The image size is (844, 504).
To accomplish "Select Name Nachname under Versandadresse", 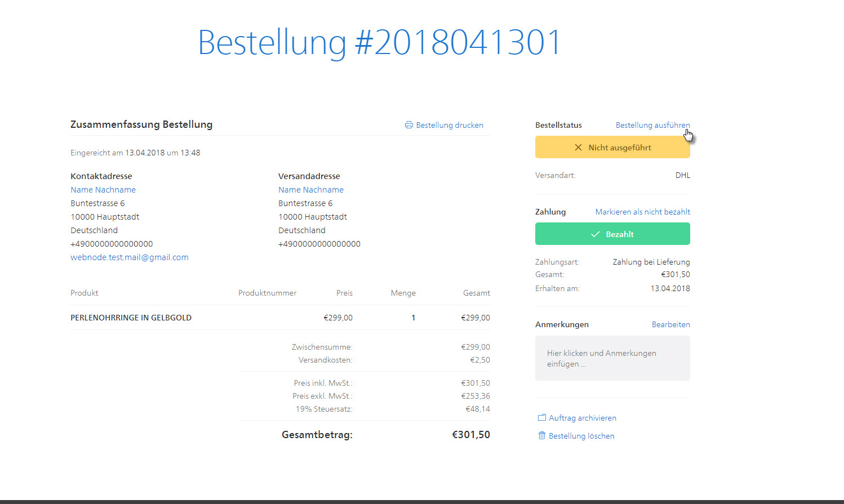I will point(310,189).
